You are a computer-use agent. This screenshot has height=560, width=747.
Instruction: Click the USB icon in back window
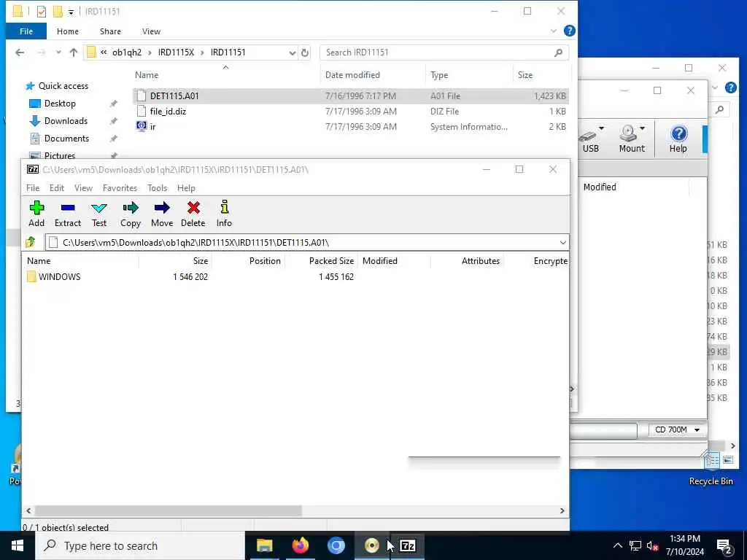pyautogui.click(x=590, y=139)
